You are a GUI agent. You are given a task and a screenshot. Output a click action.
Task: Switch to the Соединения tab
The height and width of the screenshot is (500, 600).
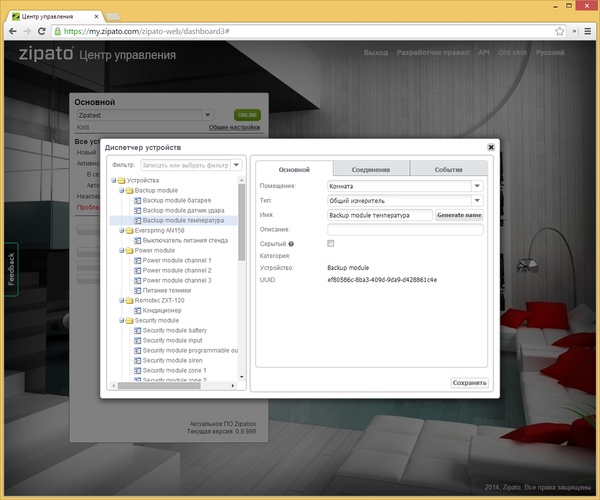coord(370,170)
